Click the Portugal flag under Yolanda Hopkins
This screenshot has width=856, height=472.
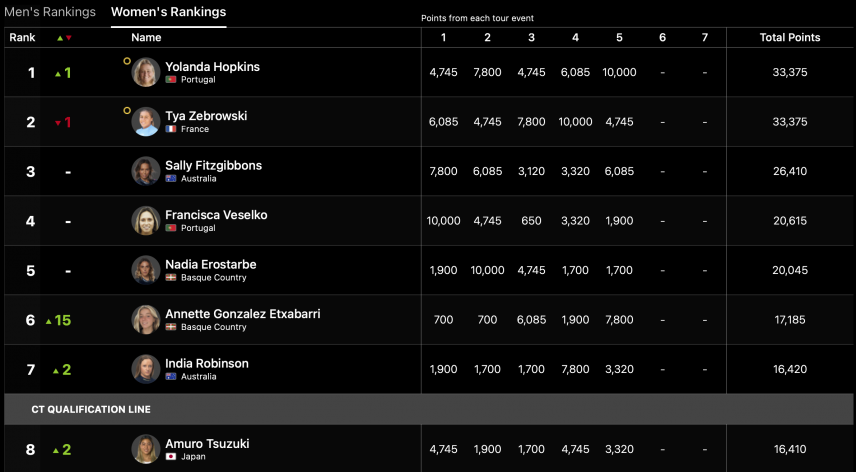click(171, 80)
